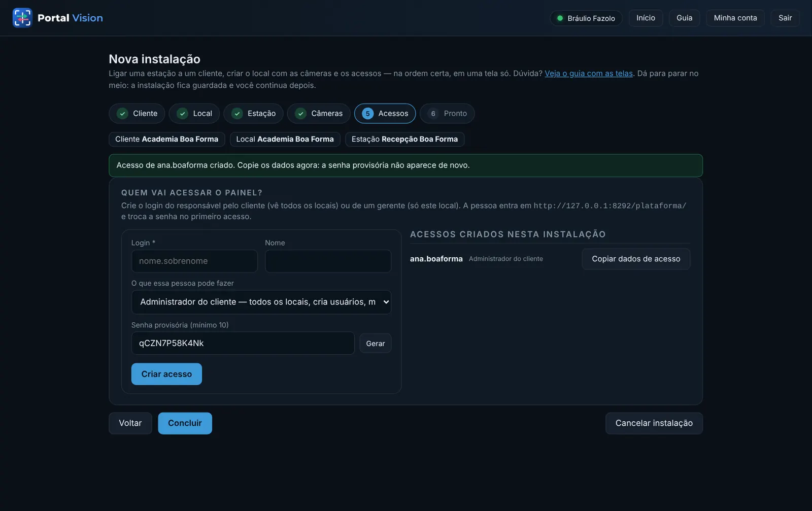Click the Cliente Academia Boa Forma chip
The height and width of the screenshot is (511, 812).
[166, 139]
